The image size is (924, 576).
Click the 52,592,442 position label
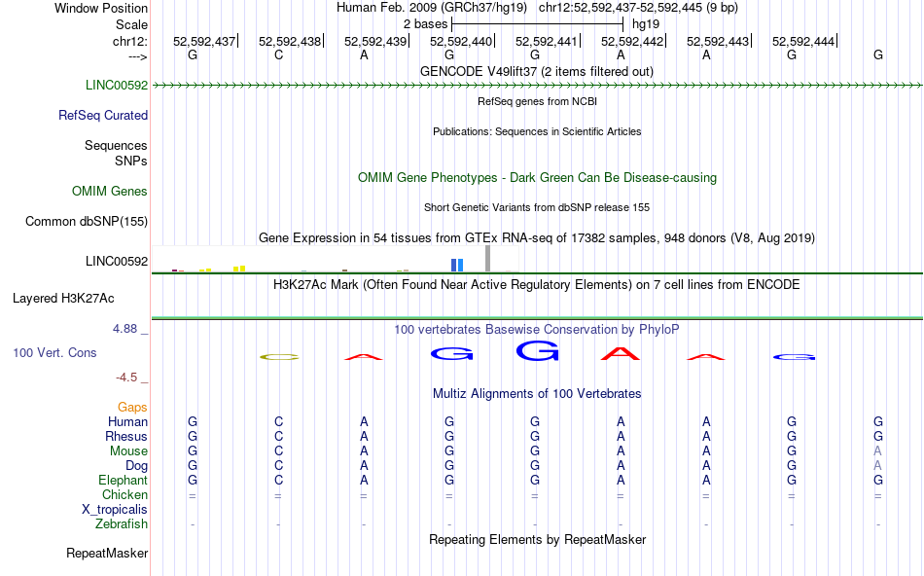632,41
